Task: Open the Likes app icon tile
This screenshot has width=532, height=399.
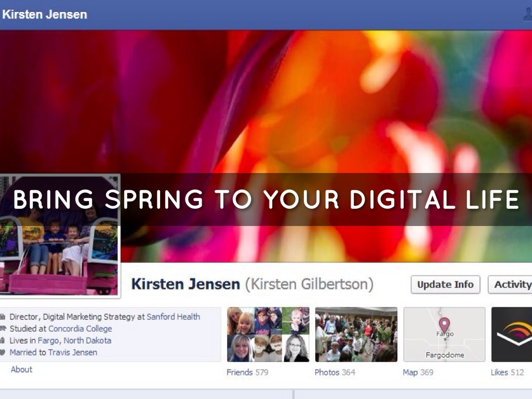Action: [512, 334]
